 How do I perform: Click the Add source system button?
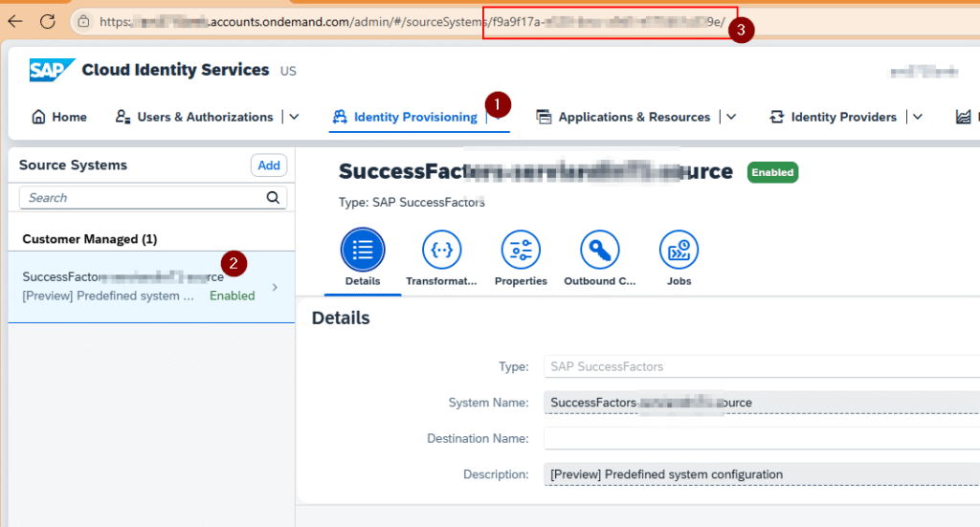tap(269, 165)
